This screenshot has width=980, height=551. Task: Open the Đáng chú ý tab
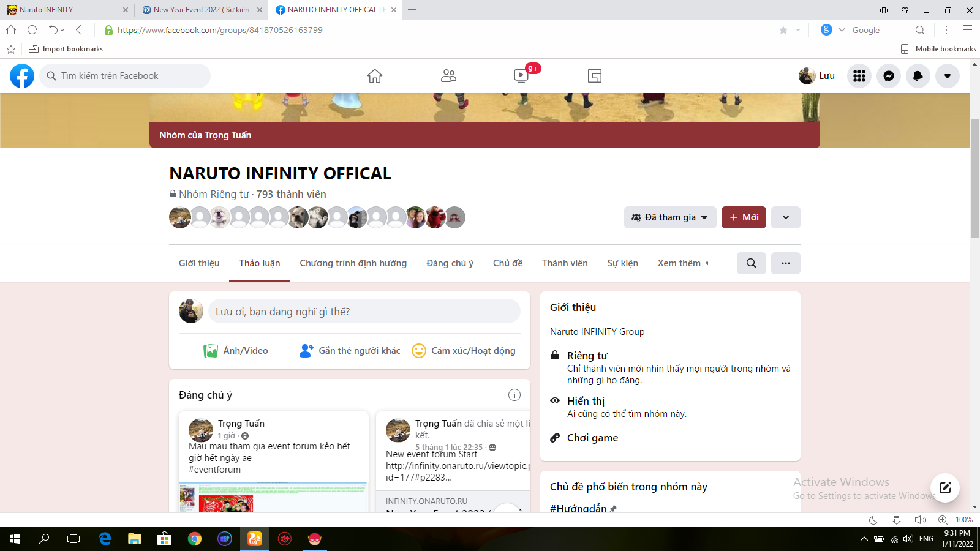click(x=450, y=263)
